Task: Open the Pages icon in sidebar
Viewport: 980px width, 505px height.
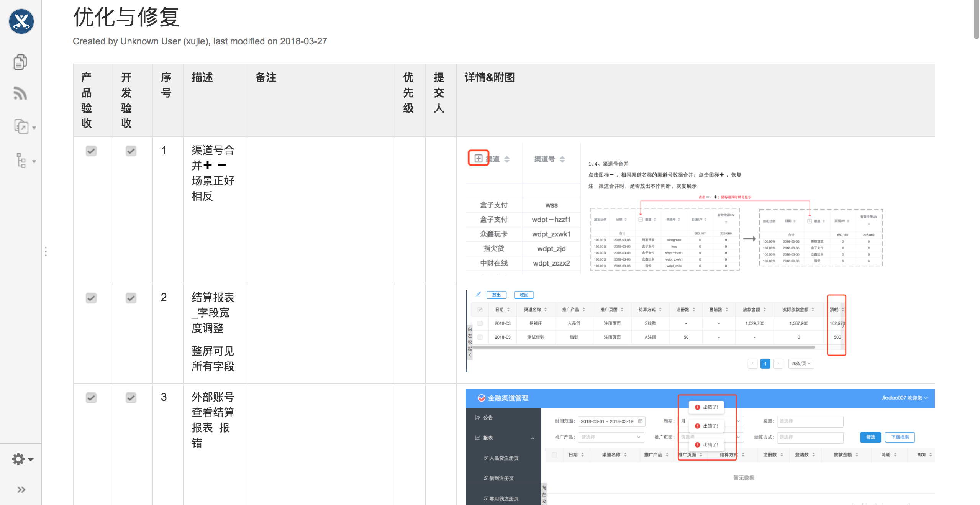Action: 20,62
